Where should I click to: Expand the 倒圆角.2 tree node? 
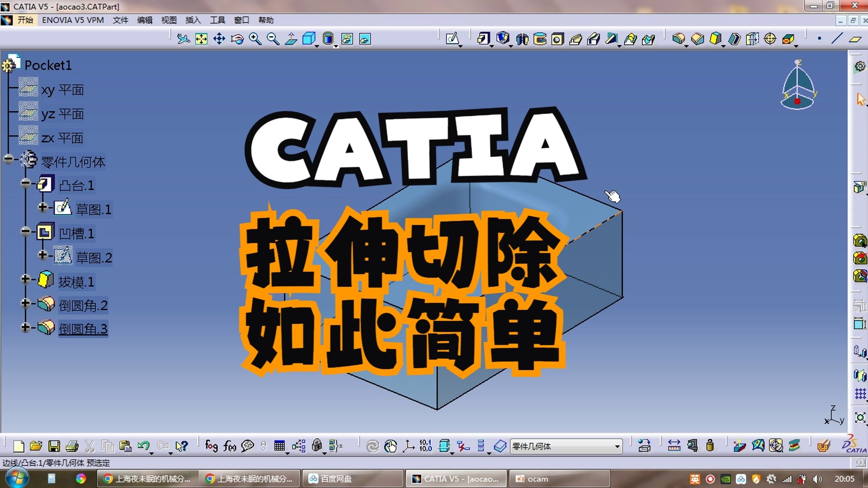click(26, 303)
